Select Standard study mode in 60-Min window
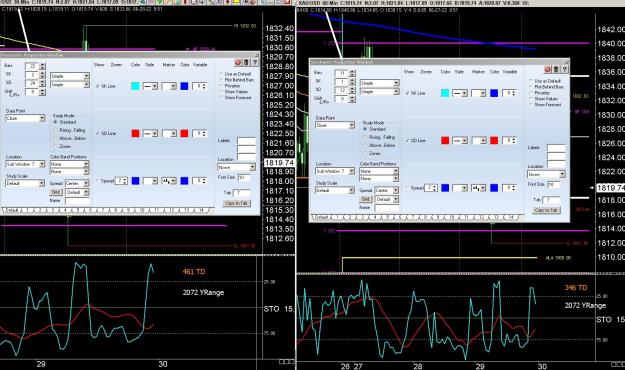 pos(365,129)
